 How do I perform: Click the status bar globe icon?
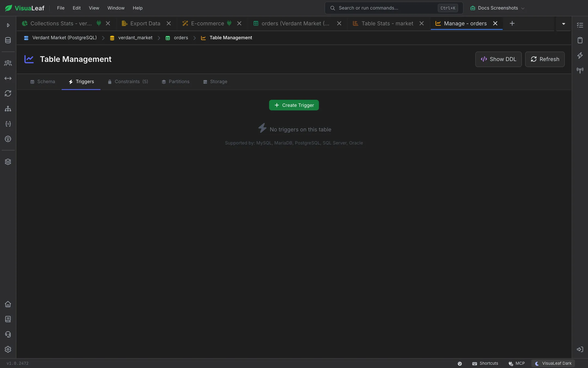point(460,364)
